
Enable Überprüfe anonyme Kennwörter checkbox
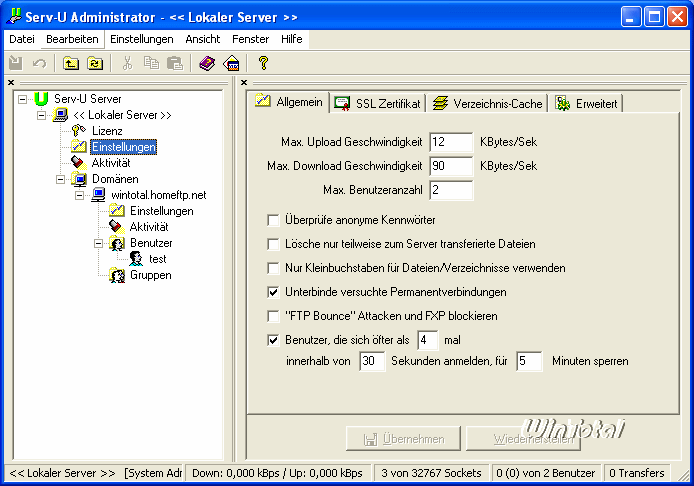(274, 220)
